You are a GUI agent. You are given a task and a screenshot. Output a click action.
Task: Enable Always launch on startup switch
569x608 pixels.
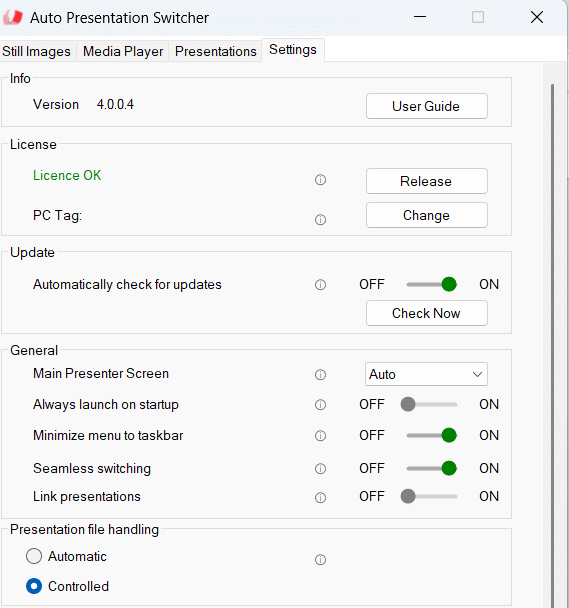click(x=429, y=404)
